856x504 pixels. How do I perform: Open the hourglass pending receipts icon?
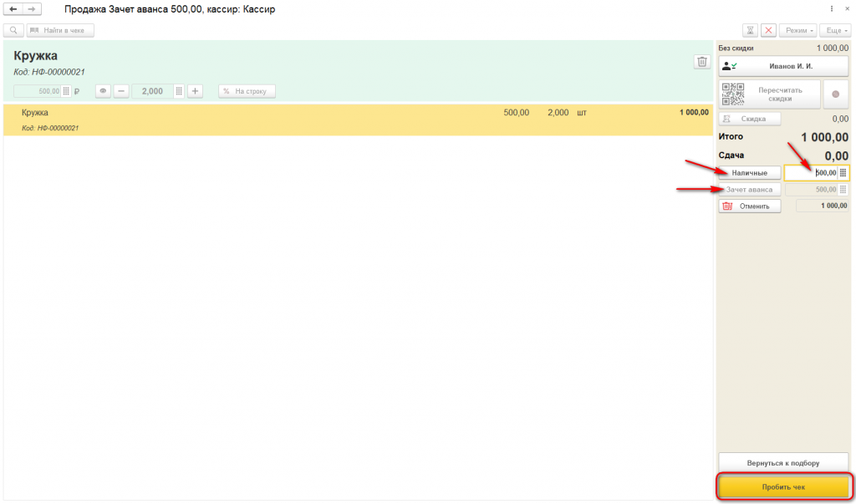(x=750, y=31)
